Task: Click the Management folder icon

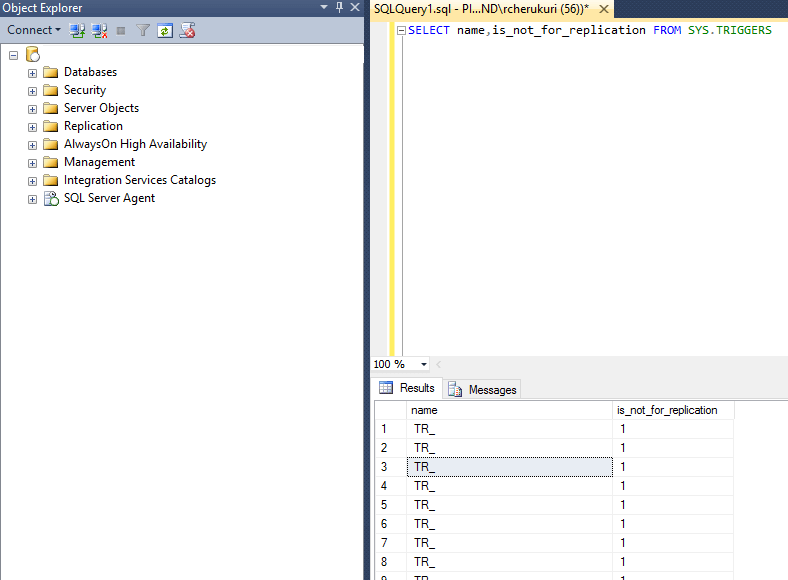Action: click(x=51, y=162)
